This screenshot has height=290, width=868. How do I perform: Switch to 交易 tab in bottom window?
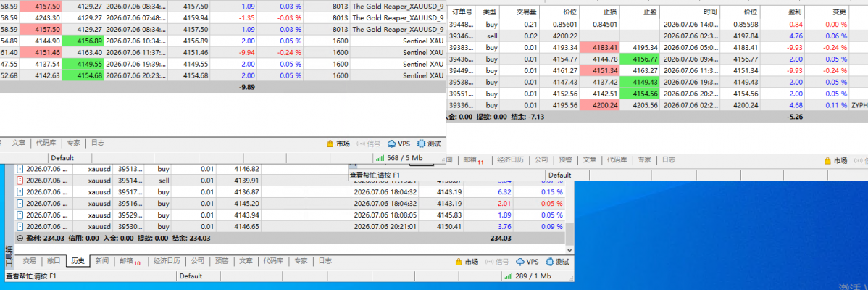coord(29,261)
